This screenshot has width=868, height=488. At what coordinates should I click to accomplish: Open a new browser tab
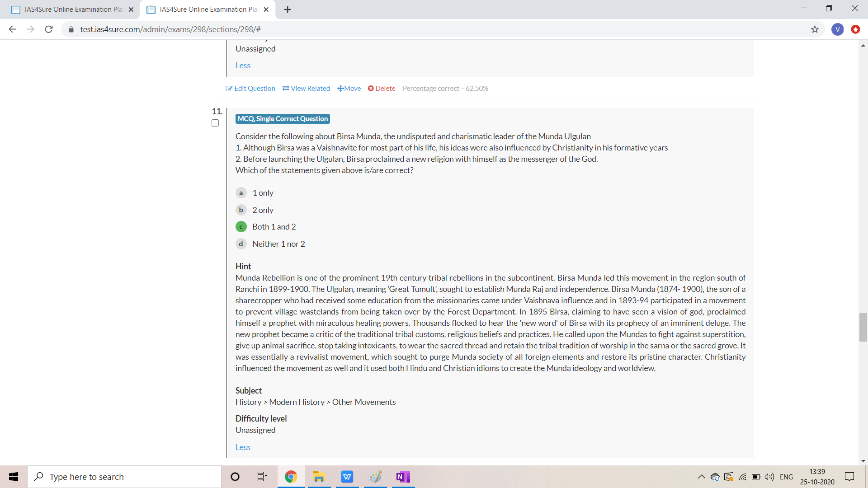288,9
